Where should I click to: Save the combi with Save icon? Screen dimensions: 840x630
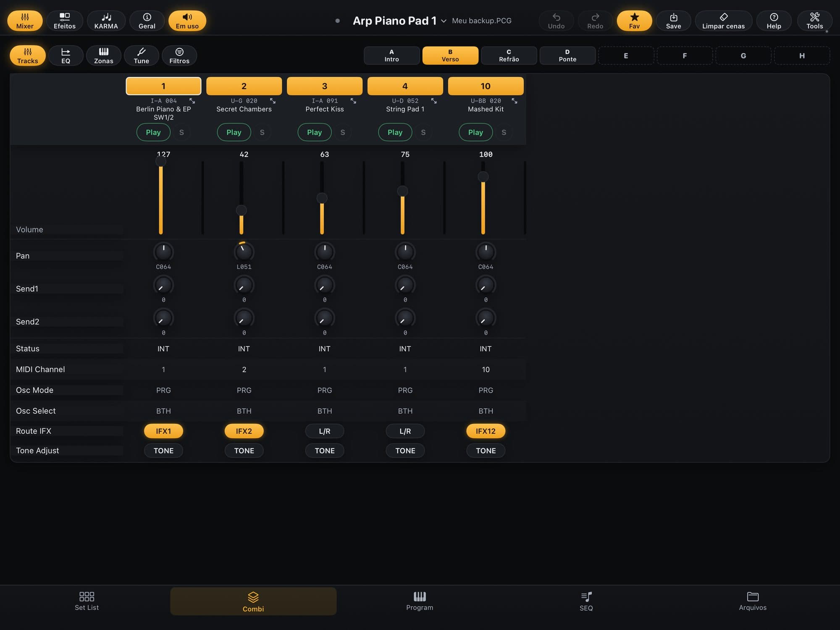coord(673,21)
